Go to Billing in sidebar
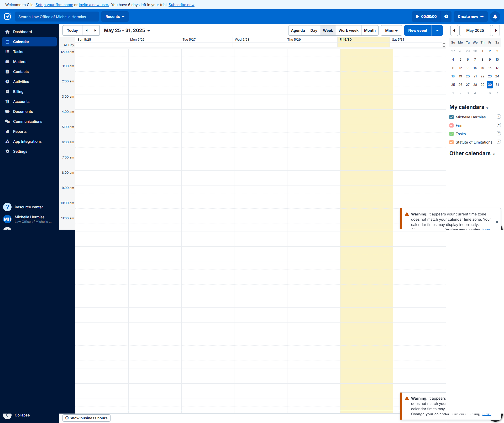The image size is (504, 423). tap(18, 92)
